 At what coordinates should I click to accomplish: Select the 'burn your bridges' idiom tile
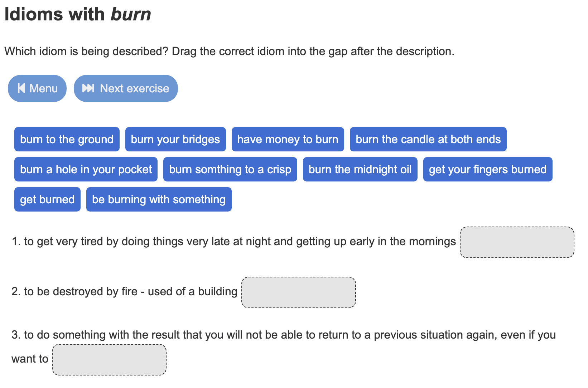(175, 139)
